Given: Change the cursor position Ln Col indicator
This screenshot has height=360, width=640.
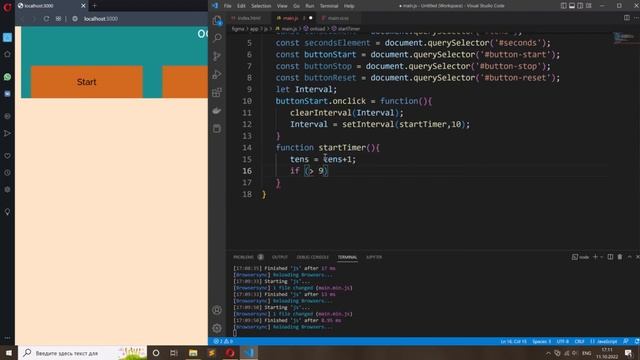Looking at the screenshot, I should coord(513,341).
